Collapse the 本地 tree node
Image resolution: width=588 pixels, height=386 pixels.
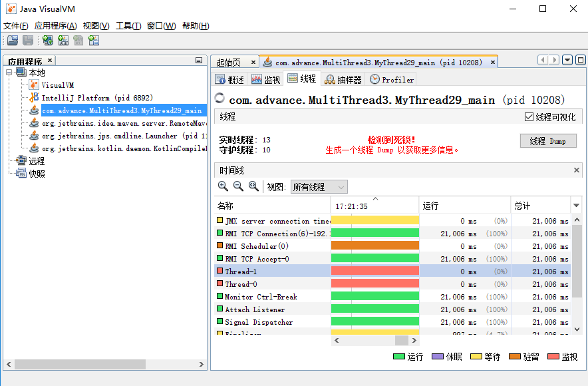9,72
